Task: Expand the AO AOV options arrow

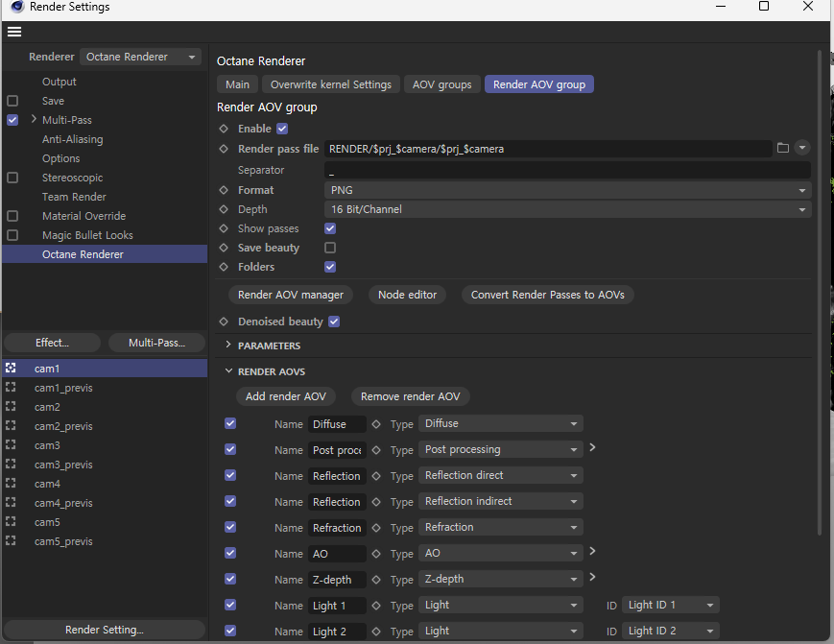Action: [592, 551]
